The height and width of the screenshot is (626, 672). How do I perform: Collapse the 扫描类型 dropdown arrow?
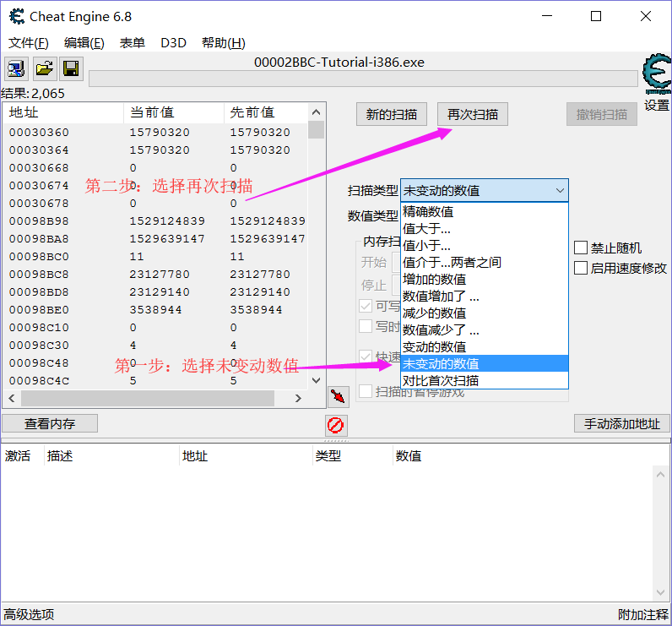pos(560,190)
